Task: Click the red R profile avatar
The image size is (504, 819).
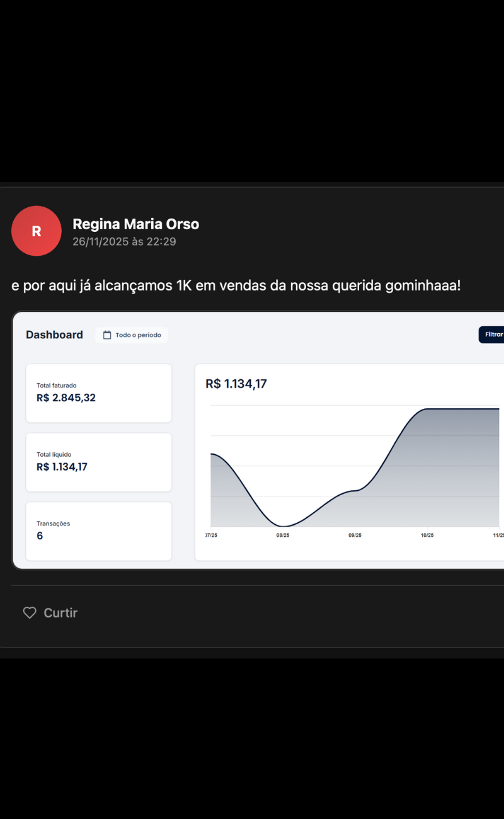Action: pos(37,231)
